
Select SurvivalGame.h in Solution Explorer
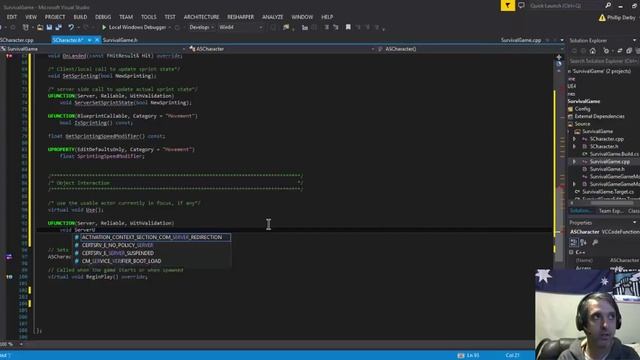607,169
